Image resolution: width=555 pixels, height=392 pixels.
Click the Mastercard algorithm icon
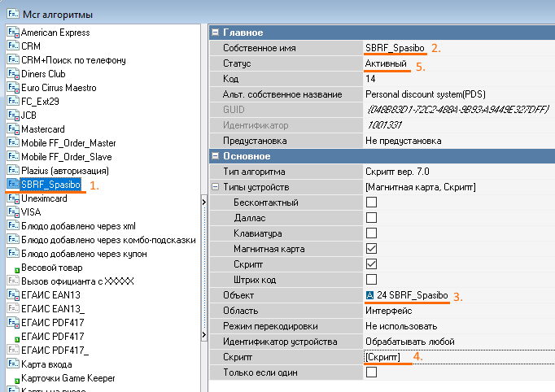point(11,129)
